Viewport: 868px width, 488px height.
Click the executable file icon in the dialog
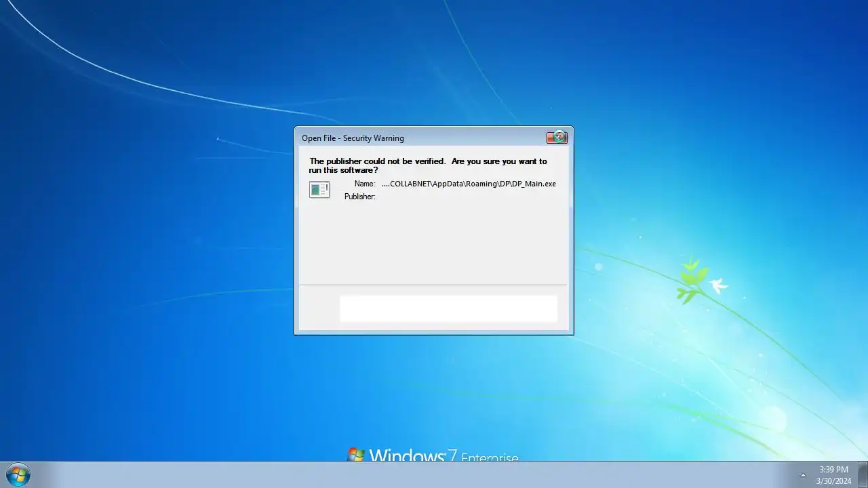(319, 190)
